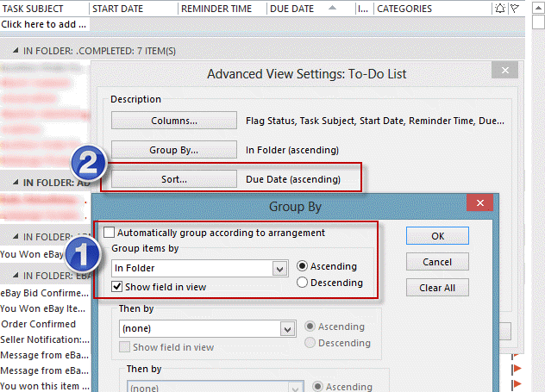
Task: Open the Group By... settings button
Action: [174, 150]
